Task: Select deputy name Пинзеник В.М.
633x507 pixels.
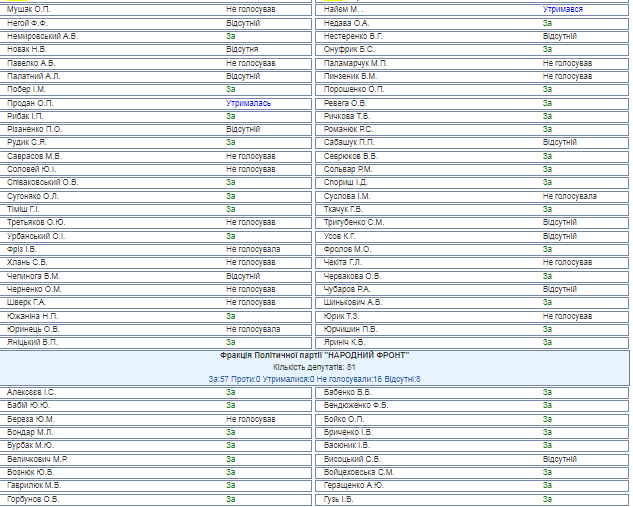Action: 351,75
